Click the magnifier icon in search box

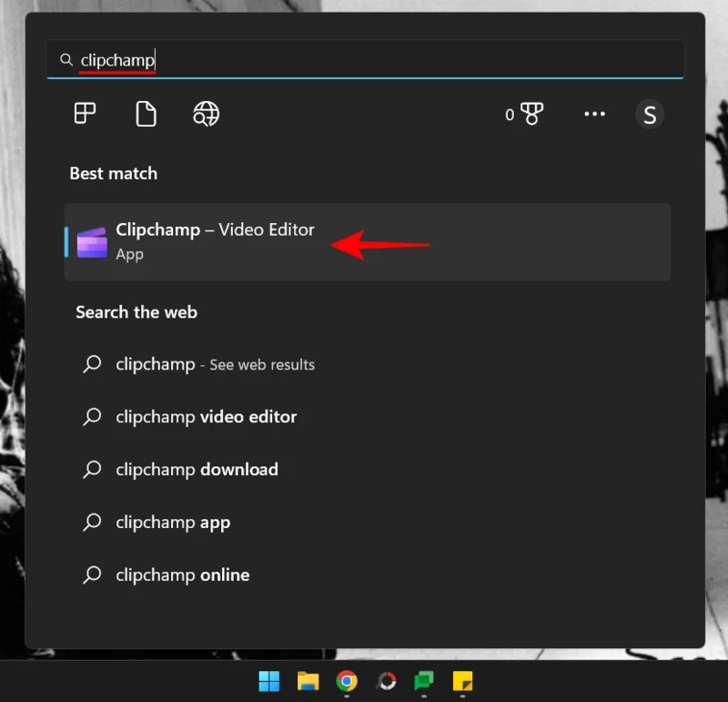pos(66,59)
